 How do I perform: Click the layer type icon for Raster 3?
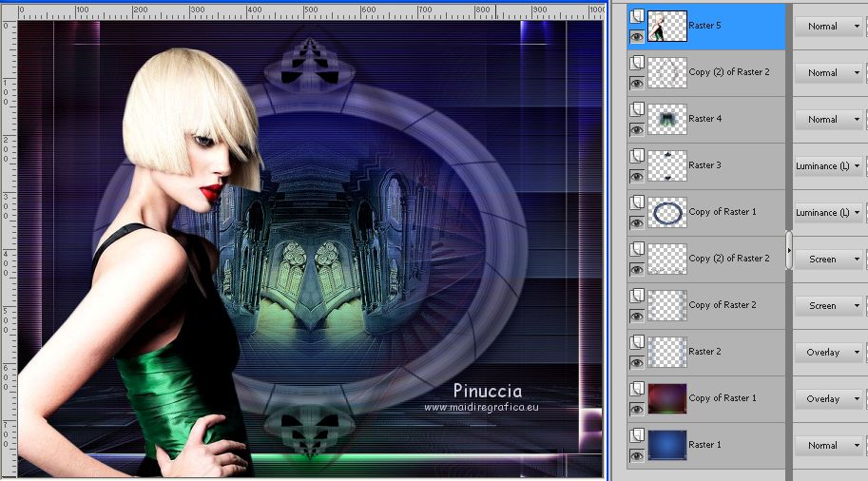coord(637,156)
